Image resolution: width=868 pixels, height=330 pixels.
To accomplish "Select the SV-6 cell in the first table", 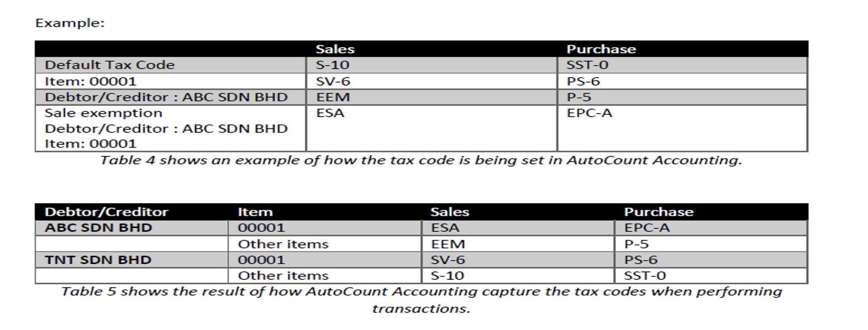I will [x=333, y=82].
